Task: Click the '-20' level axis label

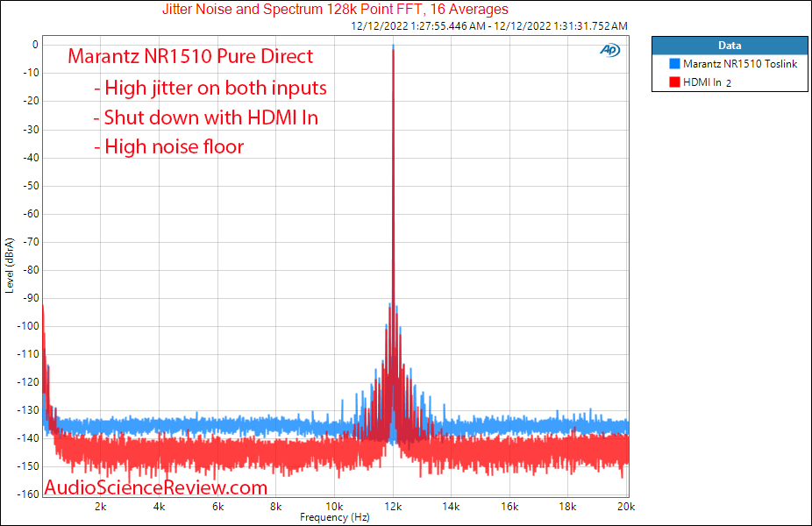Action: [x=31, y=101]
